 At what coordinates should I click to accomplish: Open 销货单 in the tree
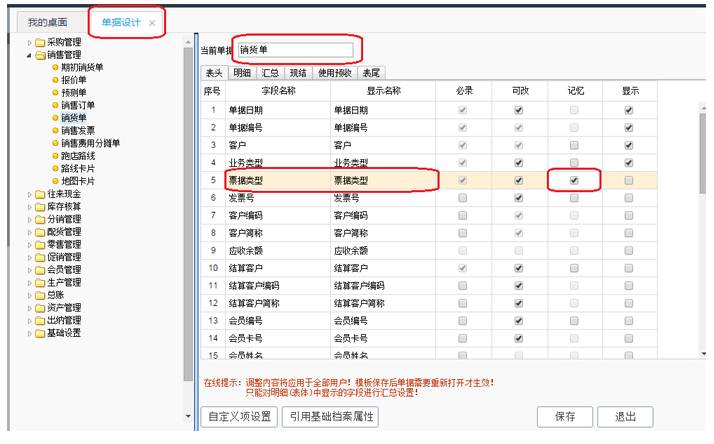pos(74,118)
